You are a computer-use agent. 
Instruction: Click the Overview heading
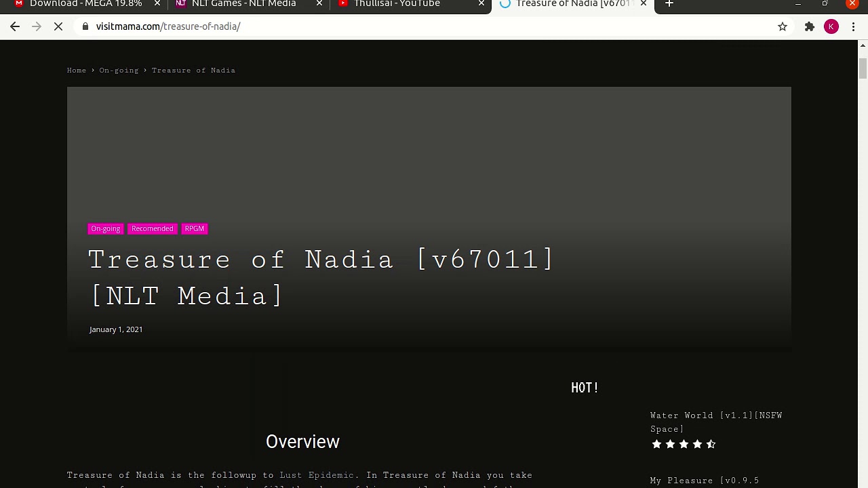[302, 442]
